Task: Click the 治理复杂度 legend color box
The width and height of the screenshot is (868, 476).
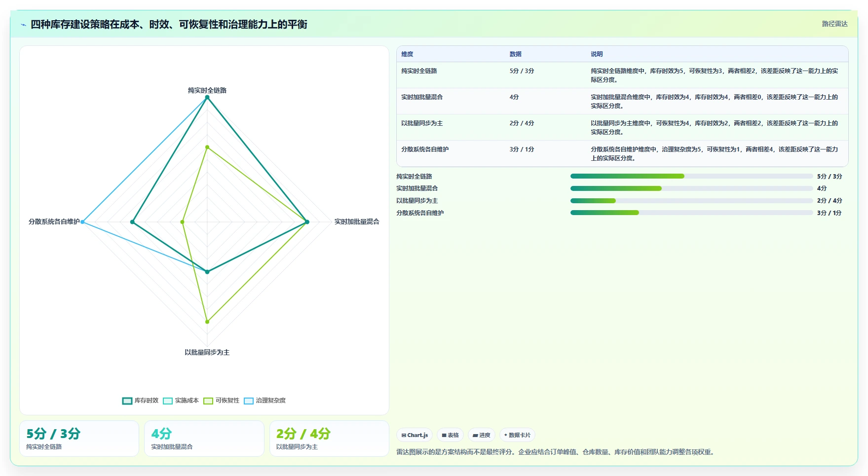Action: (249, 401)
